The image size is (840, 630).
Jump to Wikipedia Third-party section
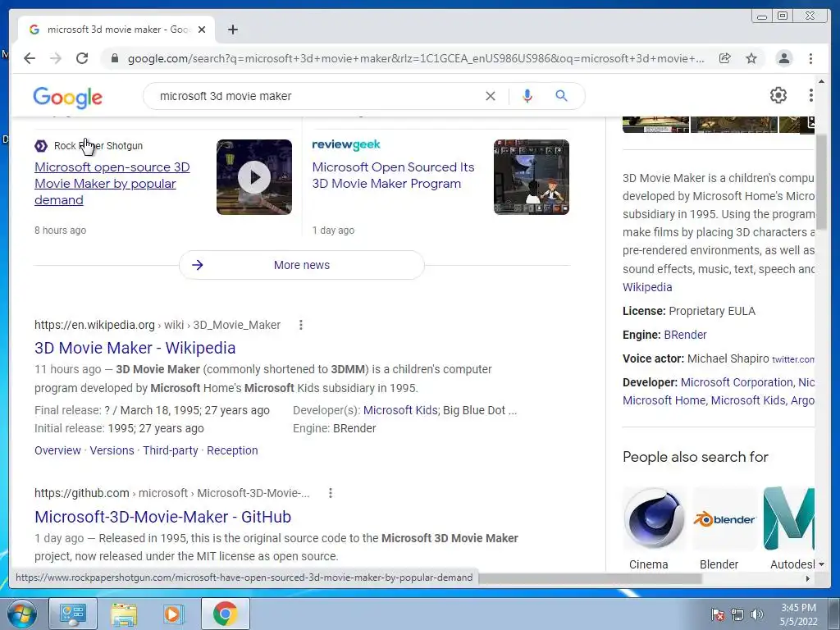click(171, 450)
